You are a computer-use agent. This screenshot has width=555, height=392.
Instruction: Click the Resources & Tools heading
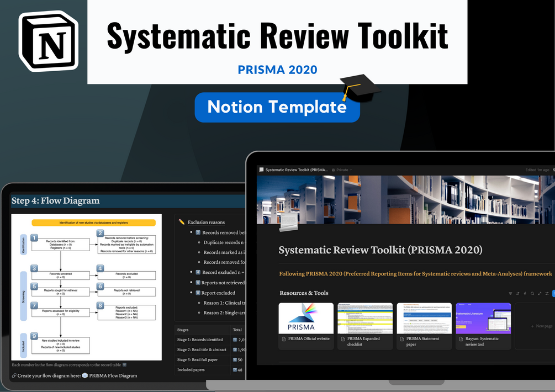[x=304, y=293]
